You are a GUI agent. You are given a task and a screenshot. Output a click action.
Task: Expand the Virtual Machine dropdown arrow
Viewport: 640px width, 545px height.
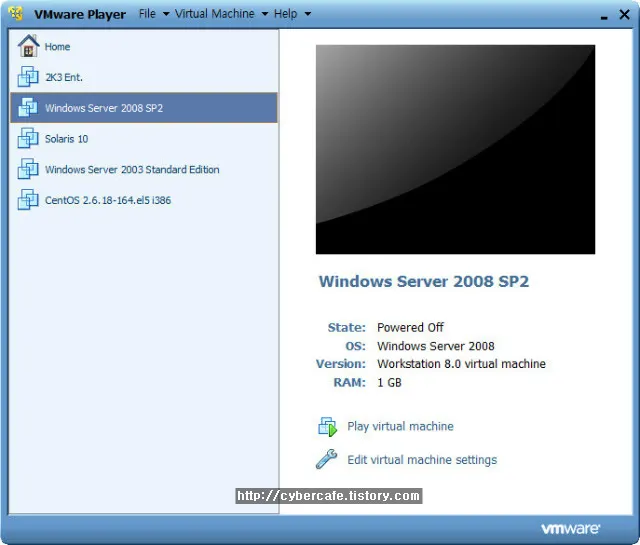point(265,14)
